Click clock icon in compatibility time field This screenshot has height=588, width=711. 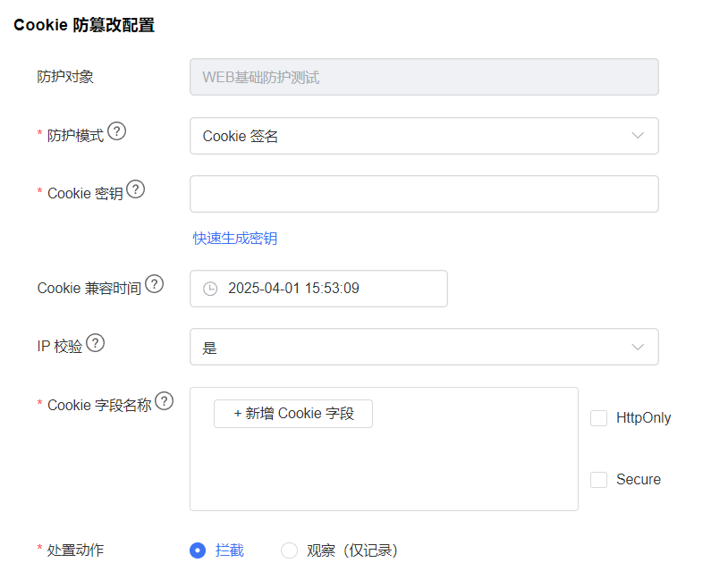tap(210, 289)
